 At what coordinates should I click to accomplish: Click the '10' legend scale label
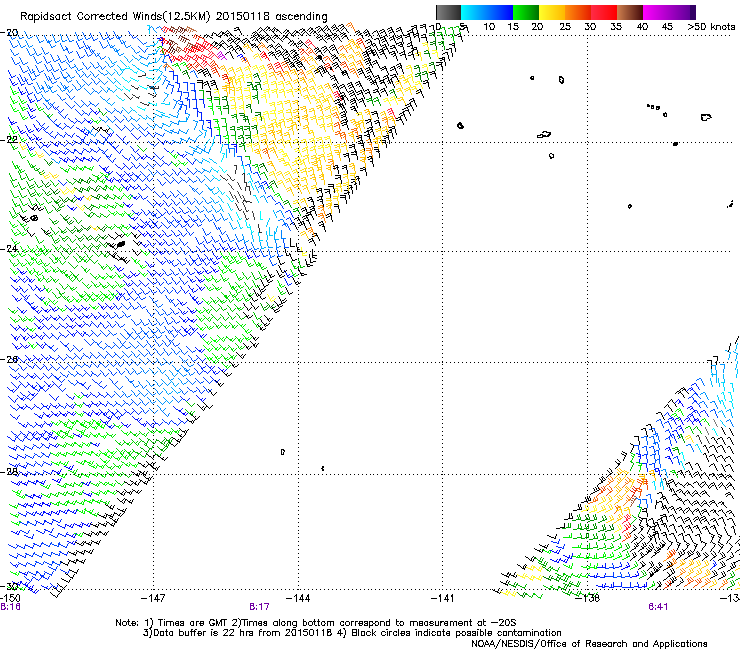tap(489, 26)
